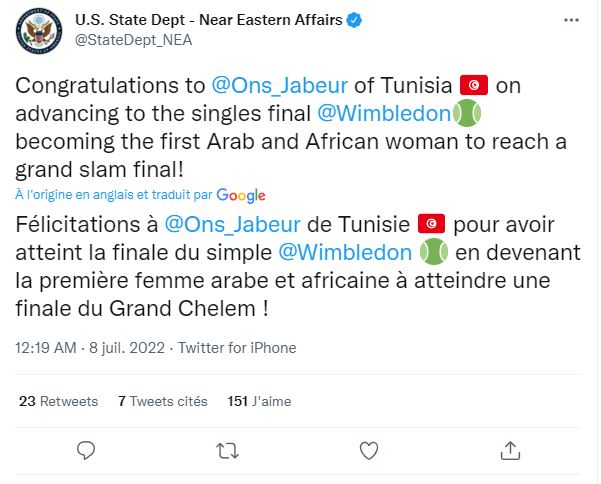The image size is (601, 484).
Task: Click the tennis ball emoji after @Wimbledon
Action: coord(468,115)
